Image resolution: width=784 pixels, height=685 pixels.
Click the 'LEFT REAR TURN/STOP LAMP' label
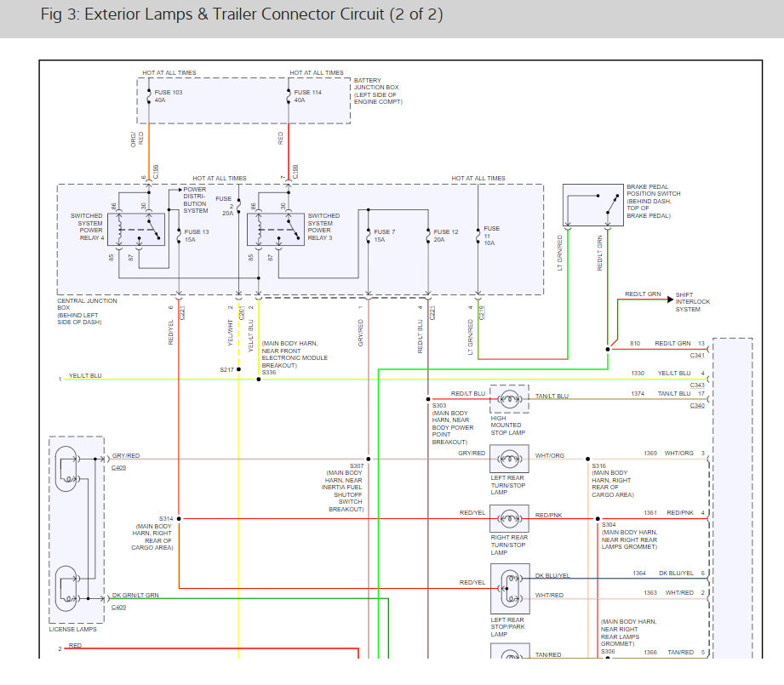click(507, 485)
